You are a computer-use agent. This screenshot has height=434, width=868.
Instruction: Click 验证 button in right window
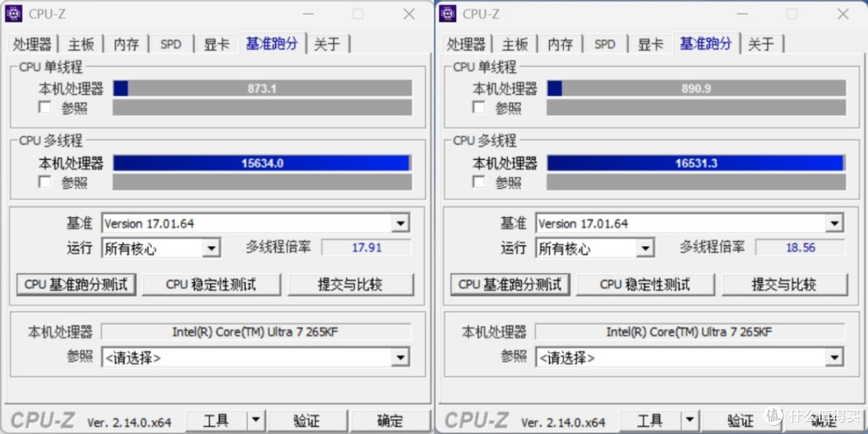click(741, 420)
